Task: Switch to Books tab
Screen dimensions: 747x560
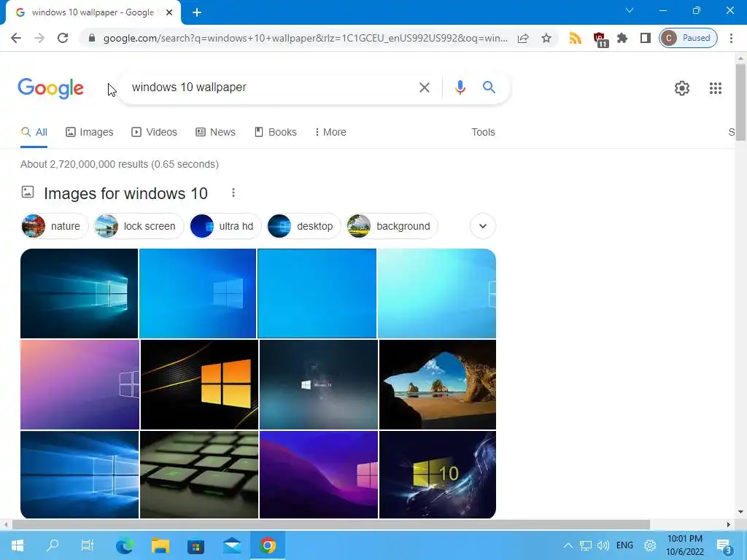Action: (275, 132)
